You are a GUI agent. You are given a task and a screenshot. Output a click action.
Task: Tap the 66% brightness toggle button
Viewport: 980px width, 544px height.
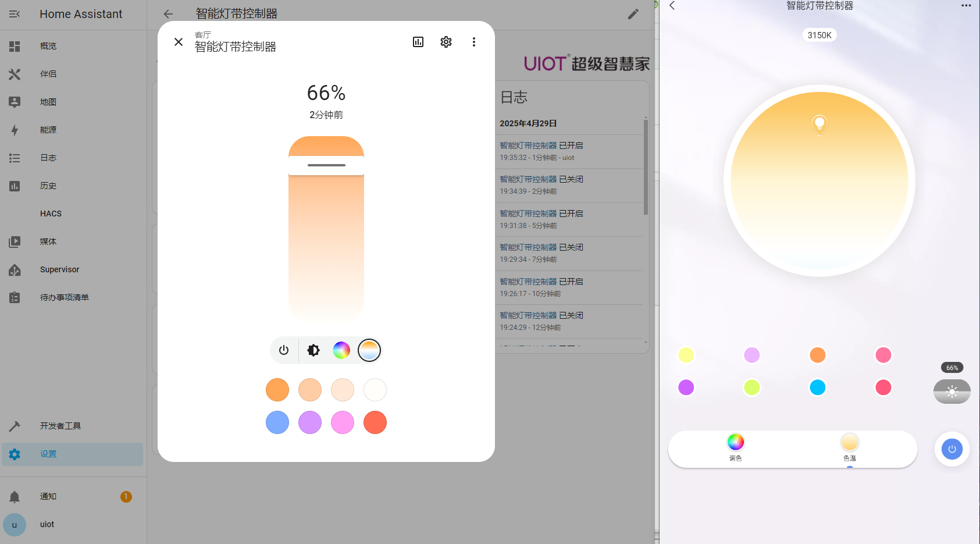pos(952,392)
